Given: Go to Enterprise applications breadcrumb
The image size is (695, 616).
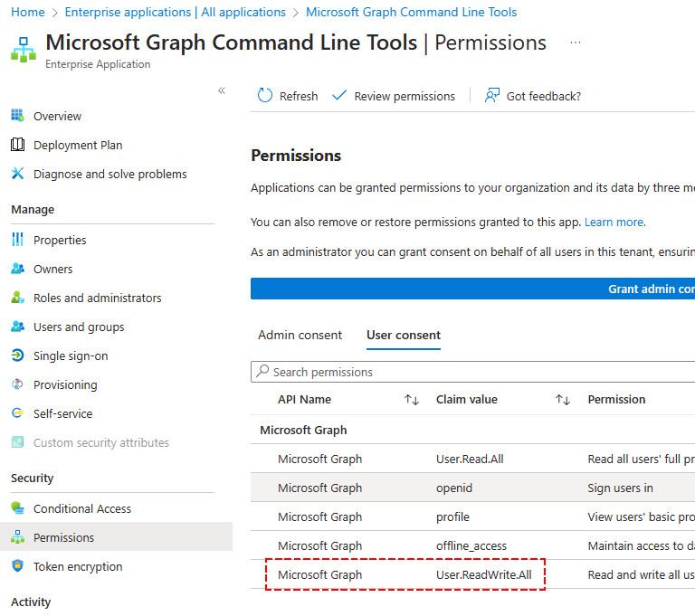Looking at the screenshot, I should pos(175,12).
